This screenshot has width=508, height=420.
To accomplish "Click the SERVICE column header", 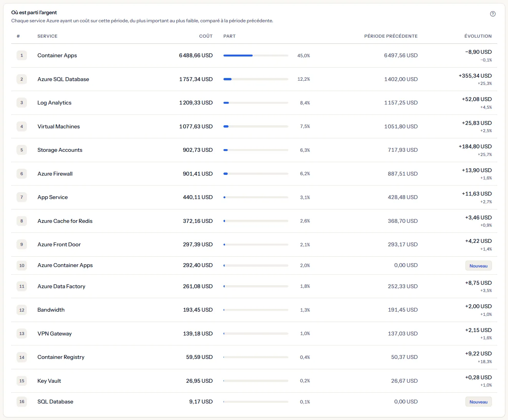I will point(48,36).
